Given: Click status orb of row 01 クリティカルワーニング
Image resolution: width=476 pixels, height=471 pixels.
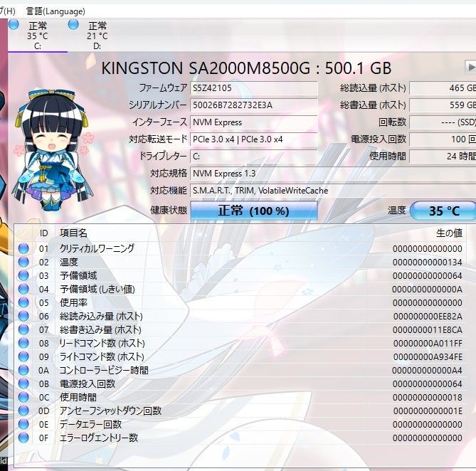Looking at the screenshot, I should [23, 248].
